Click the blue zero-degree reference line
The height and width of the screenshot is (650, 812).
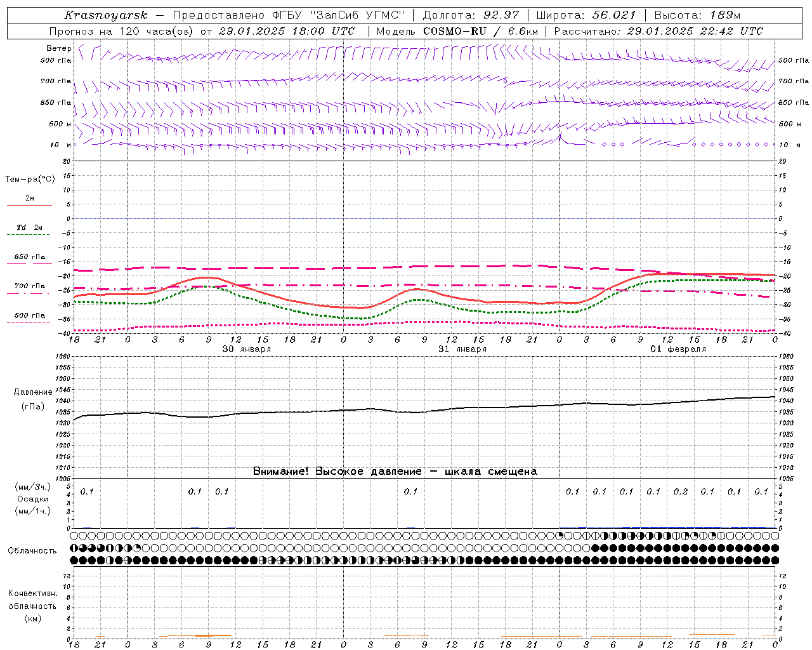coord(424,218)
